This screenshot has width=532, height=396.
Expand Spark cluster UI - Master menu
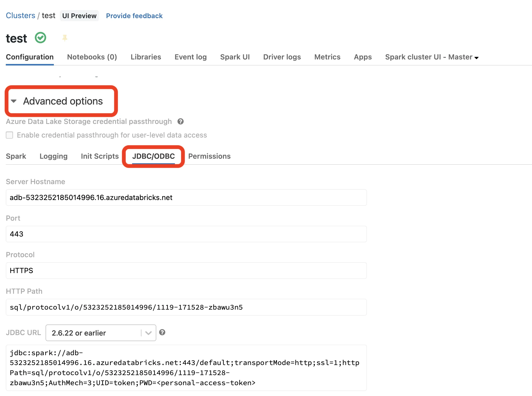coord(432,57)
